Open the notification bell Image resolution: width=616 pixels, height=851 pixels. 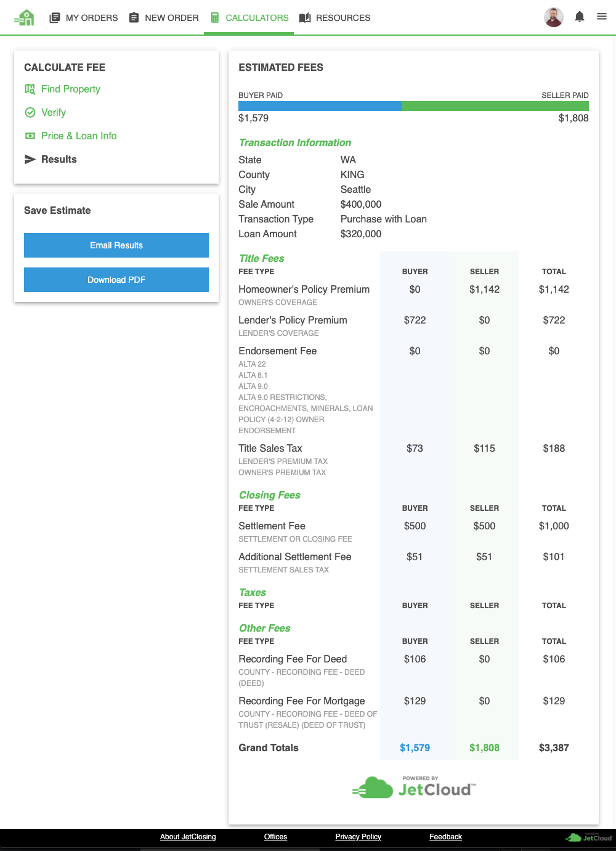(580, 17)
